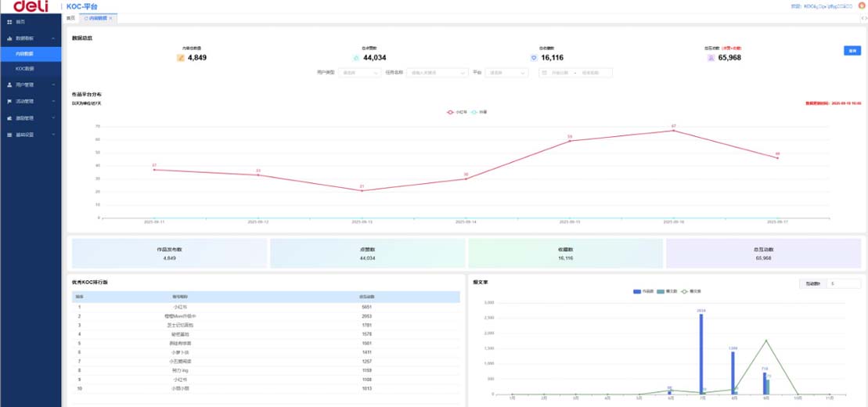The image size is (868, 407).
Task: Toggle the 小红书 series in line chart legend
Action: [456, 112]
